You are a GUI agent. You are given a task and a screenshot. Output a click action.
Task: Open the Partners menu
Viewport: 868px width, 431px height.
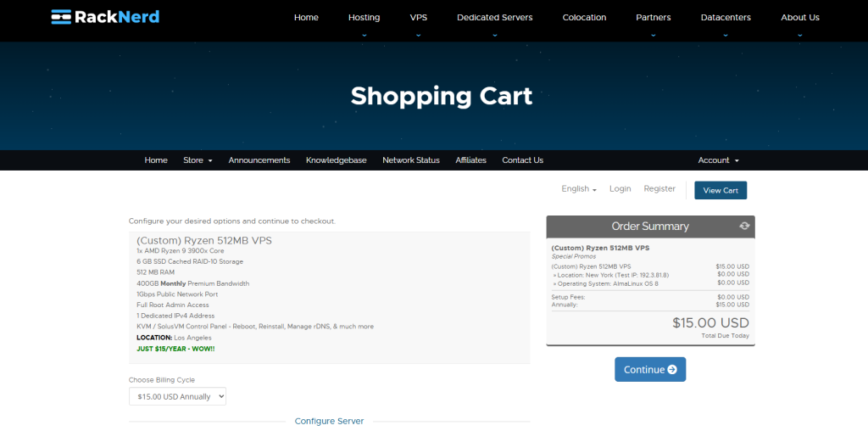(654, 17)
